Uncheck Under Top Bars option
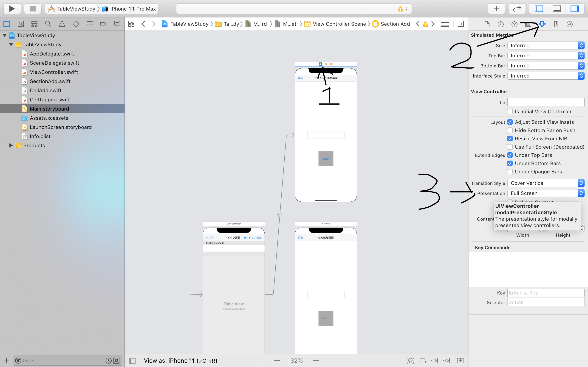This screenshot has width=588, height=367. (510, 155)
